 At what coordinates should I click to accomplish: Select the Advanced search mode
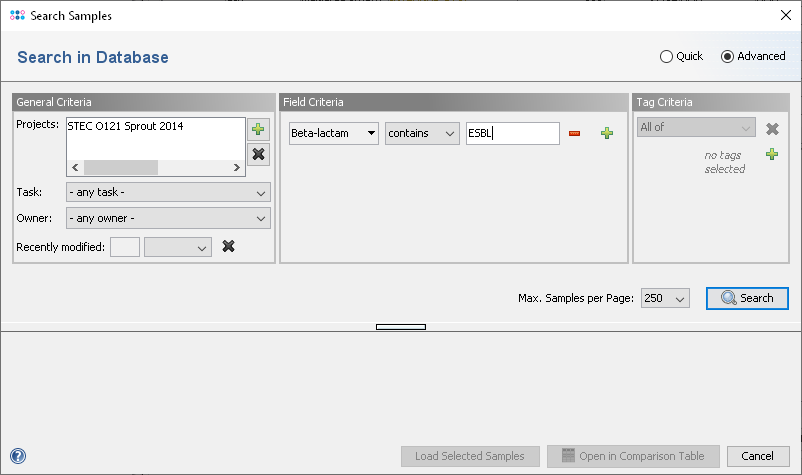[x=753, y=56]
